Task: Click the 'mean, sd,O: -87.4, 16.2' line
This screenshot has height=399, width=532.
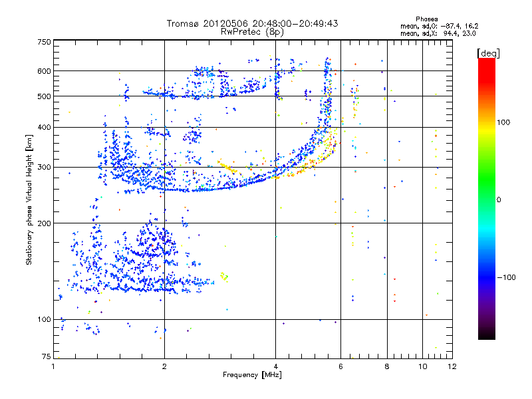Action: [440, 26]
